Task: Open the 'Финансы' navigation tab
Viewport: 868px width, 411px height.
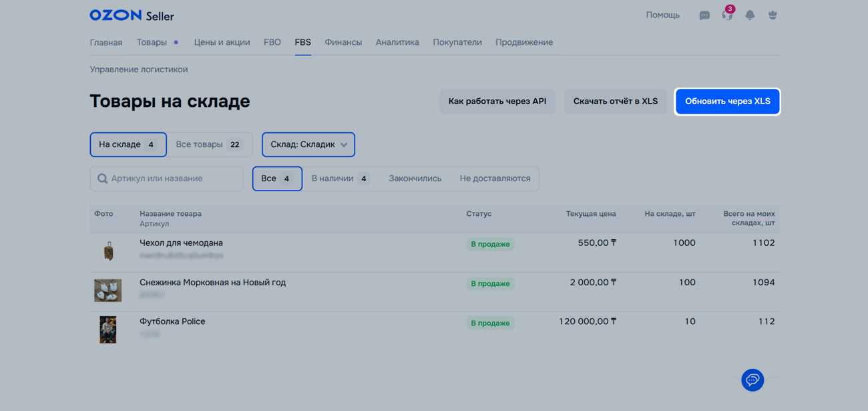Action: (343, 42)
